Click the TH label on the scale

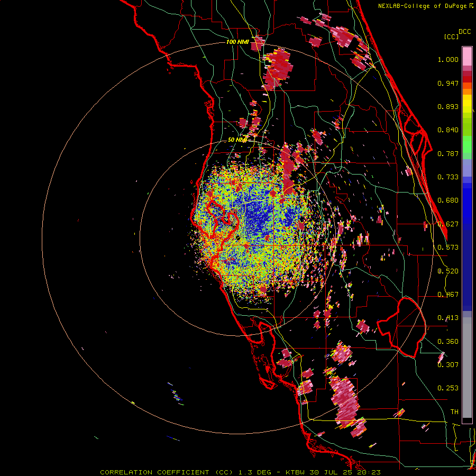click(454, 412)
